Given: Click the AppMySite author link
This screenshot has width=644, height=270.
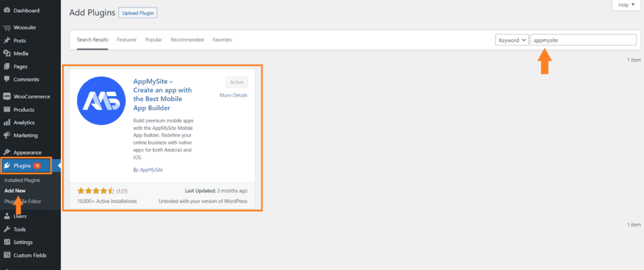Looking at the screenshot, I should click(x=152, y=170).
